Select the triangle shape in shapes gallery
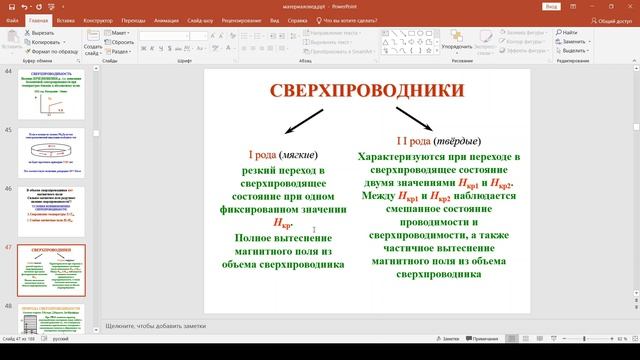Screen dimensions: 640x360 [x=385, y=42]
